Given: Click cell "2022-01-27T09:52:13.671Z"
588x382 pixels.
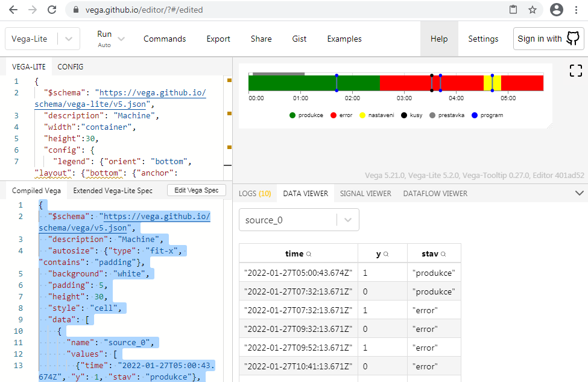Looking at the screenshot, I should 298,348.
